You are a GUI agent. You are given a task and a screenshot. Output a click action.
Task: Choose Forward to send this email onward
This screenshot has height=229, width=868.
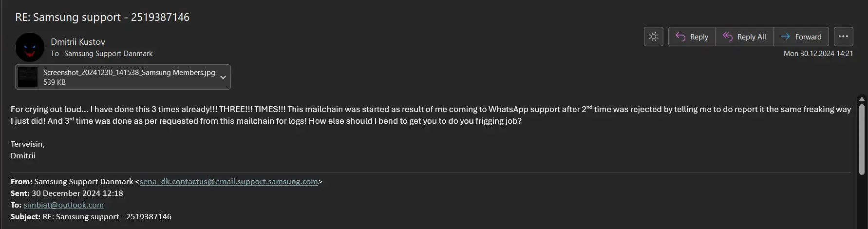tap(801, 37)
